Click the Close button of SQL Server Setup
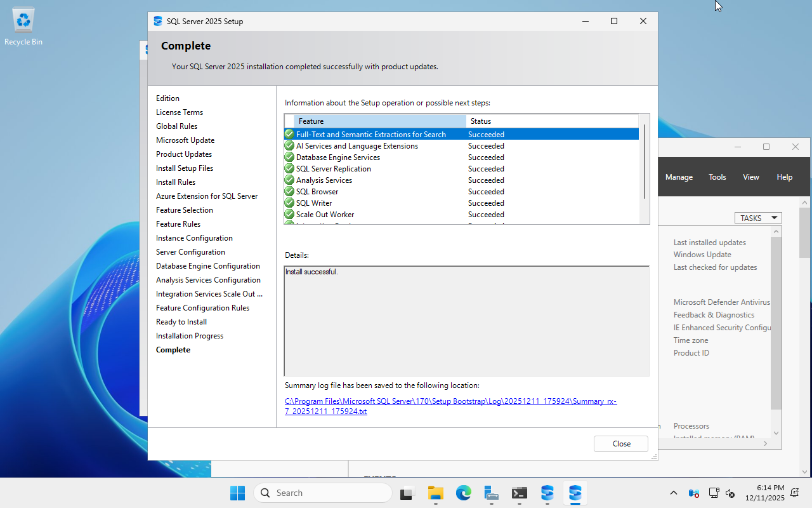The height and width of the screenshot is (508, 812). click(x=620, y=443)
